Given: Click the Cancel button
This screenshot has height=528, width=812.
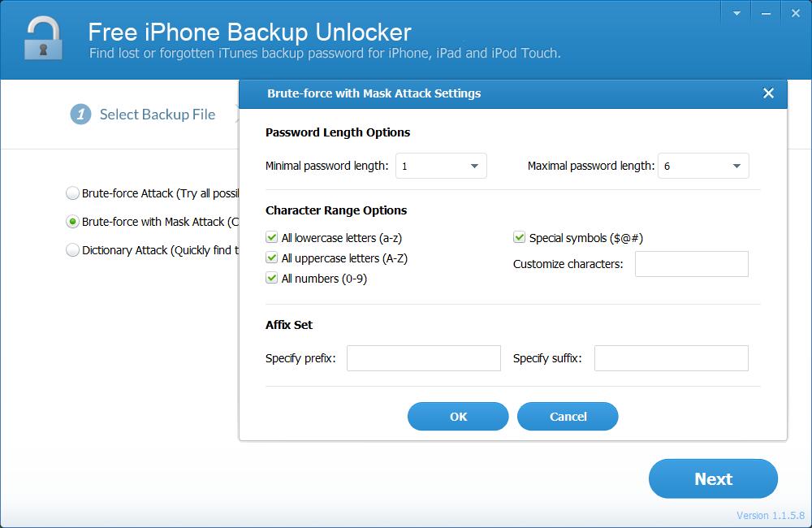Looking at the screenshot, I should [x=568, y=417].
